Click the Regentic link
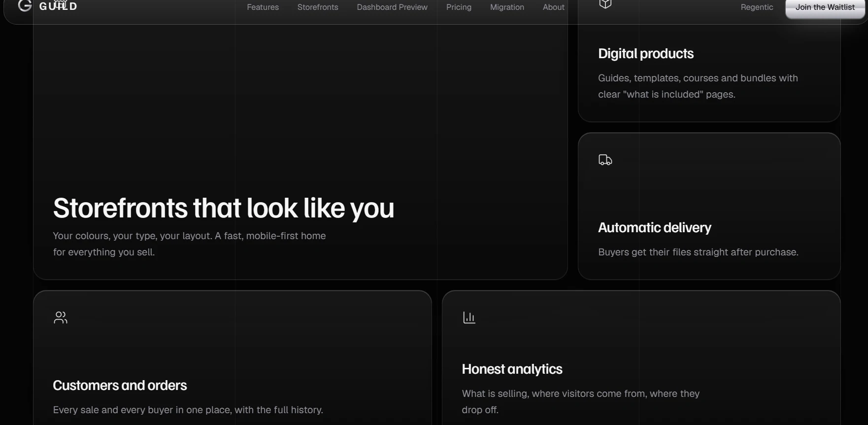Screen dimensions: 868x425 (x=757, y=7)
